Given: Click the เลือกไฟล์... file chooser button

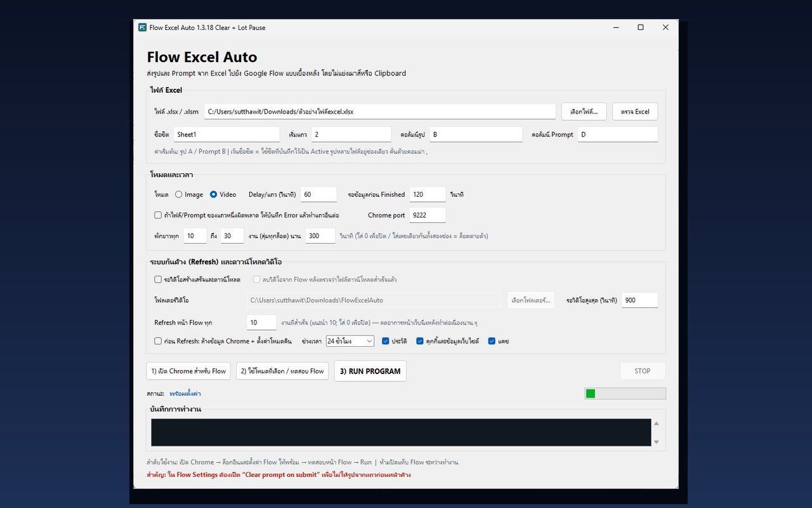Looking at the screenshot, I should pos(584,111).
